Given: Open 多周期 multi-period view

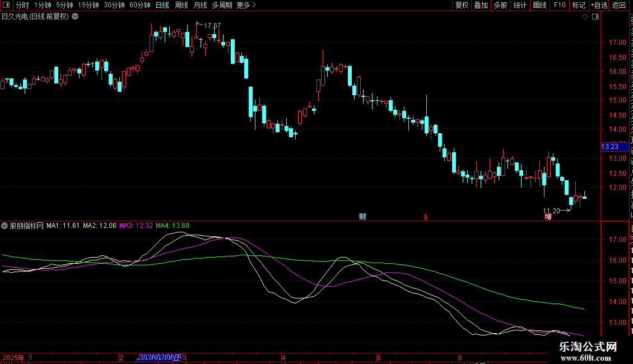Looking at the screenshot, I should click(222, 5).
